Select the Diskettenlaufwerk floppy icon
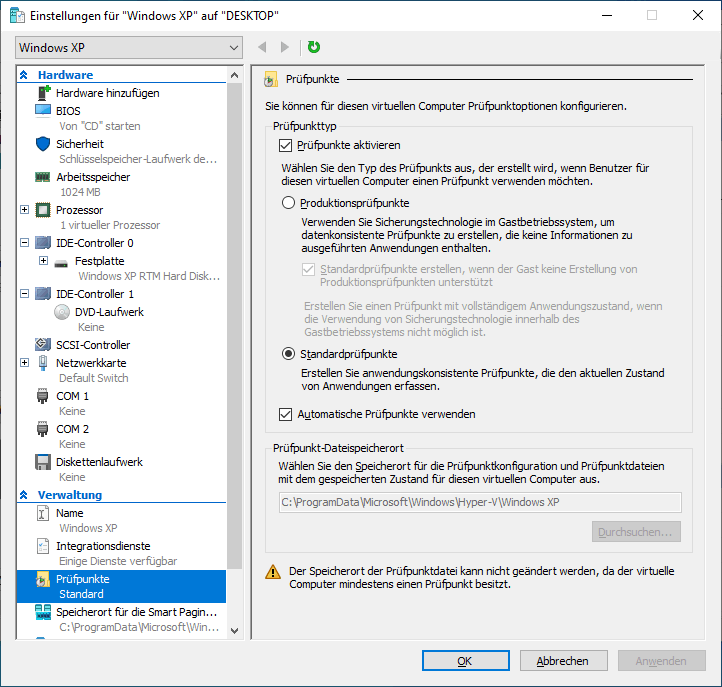 43,462
